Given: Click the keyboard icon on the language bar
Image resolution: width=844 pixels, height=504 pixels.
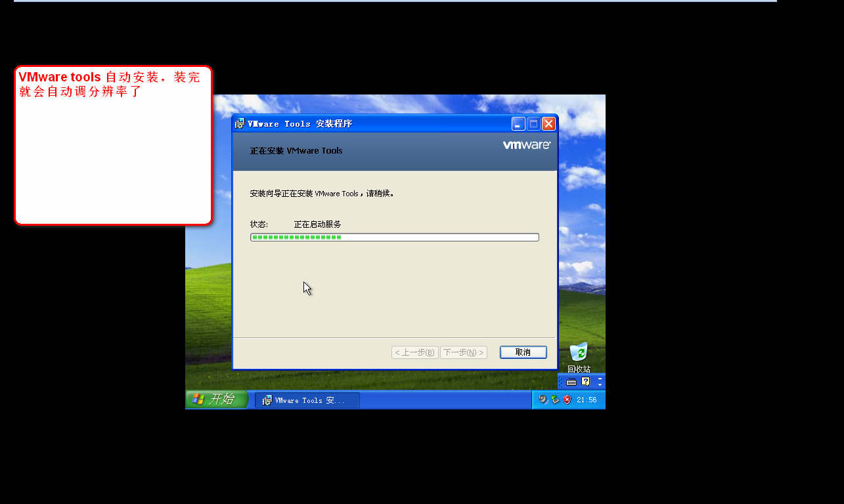Looking at the screenshot, I should pos(571,381).
